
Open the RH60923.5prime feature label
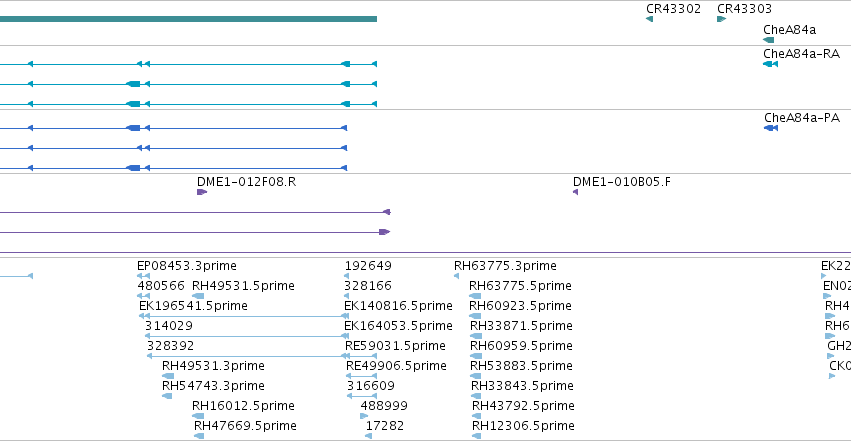click(x=520, y=306)
